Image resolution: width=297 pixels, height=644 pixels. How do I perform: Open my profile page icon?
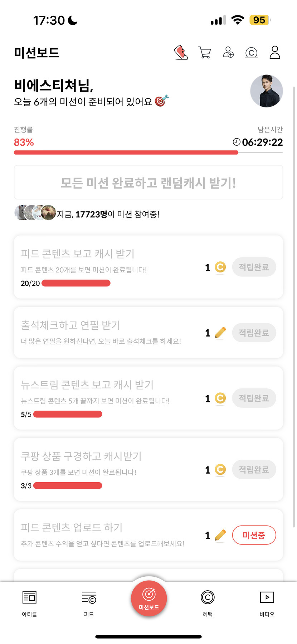(275, 52)
